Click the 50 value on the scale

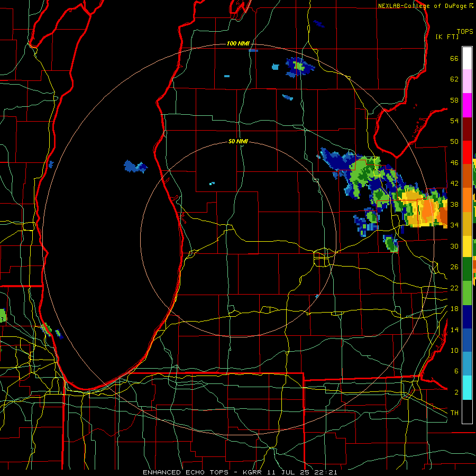pos(454,142)
